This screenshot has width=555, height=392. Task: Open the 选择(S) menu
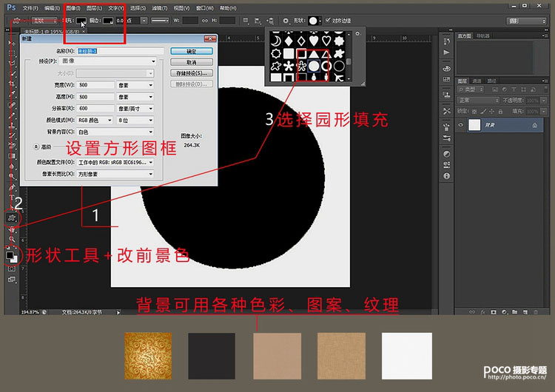tap(138, 8)
